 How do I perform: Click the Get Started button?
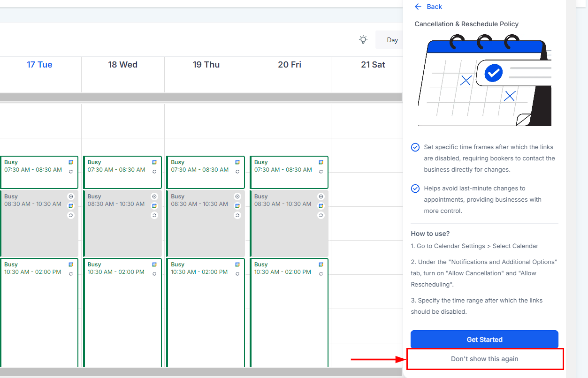pos(484,340)
